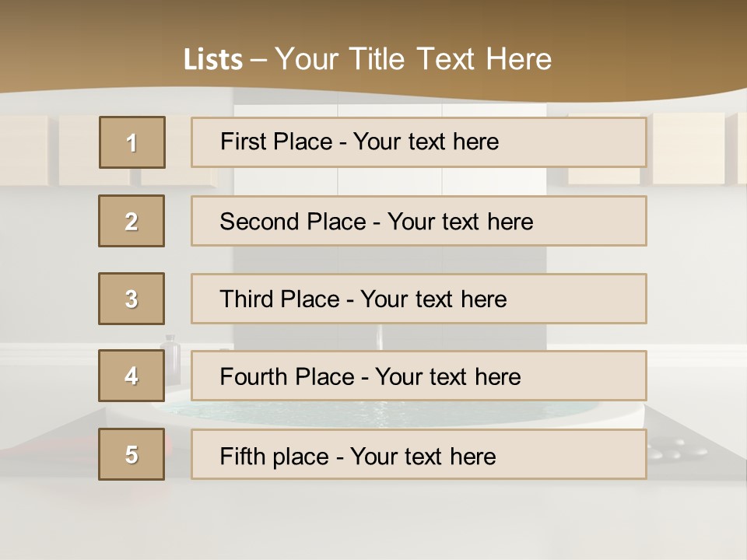Click the number 3 square
Image resolution: width=747 pixels, height=560 pixels.
point(132,299)
